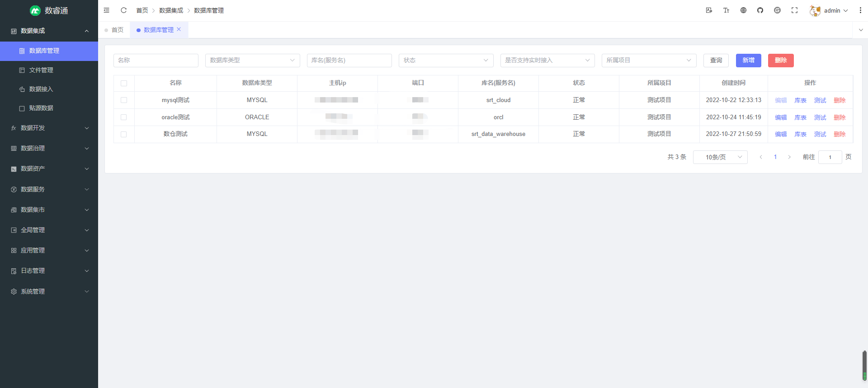This screenshot has height=388, width=868.
Task: Click the refresh page icon
Action: [123, 10]
